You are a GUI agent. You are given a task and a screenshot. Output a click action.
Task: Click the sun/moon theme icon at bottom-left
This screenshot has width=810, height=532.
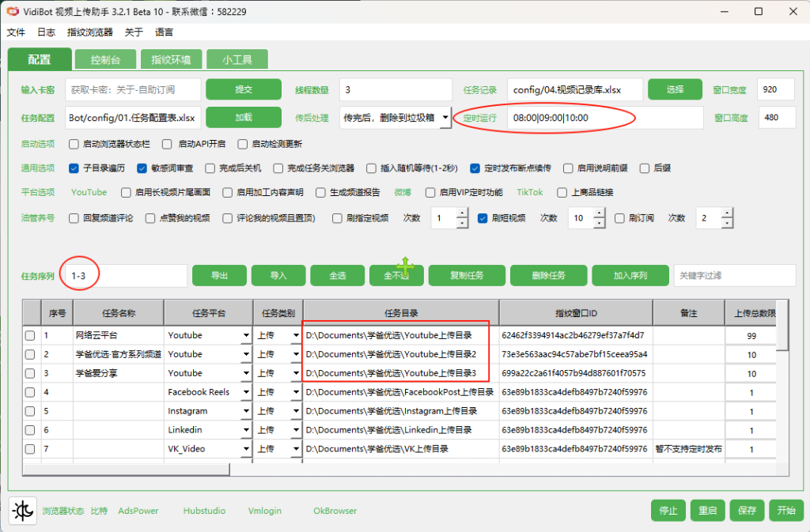22,511
